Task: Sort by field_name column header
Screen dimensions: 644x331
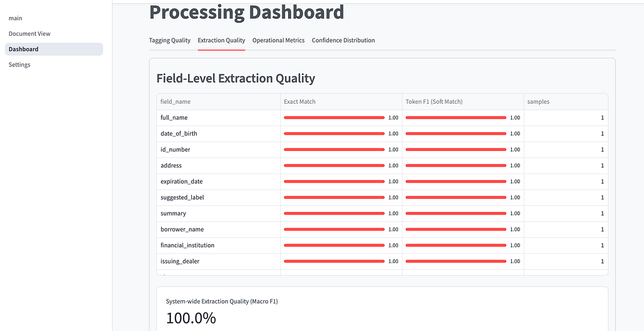Action: click(x=218, y=101)
